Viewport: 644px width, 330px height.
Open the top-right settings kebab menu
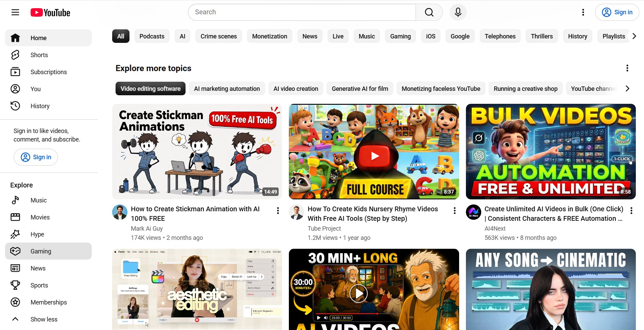click(583, 12)
